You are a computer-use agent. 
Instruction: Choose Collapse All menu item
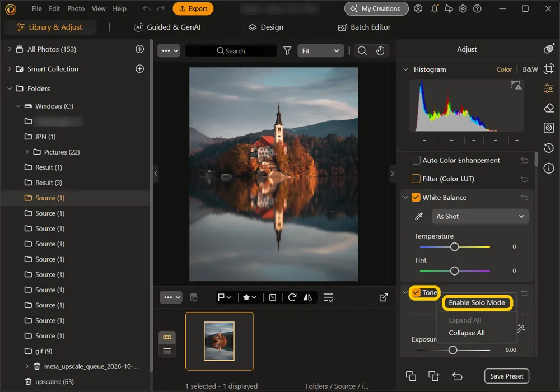466,333
